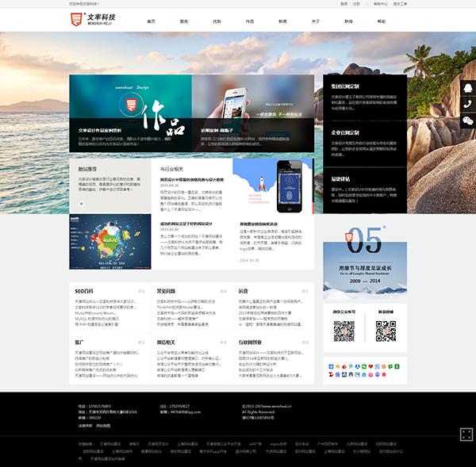The width and height of the screenshot is (476, 467).
Task: Click the red heart share icon
Action: [370, 366]
